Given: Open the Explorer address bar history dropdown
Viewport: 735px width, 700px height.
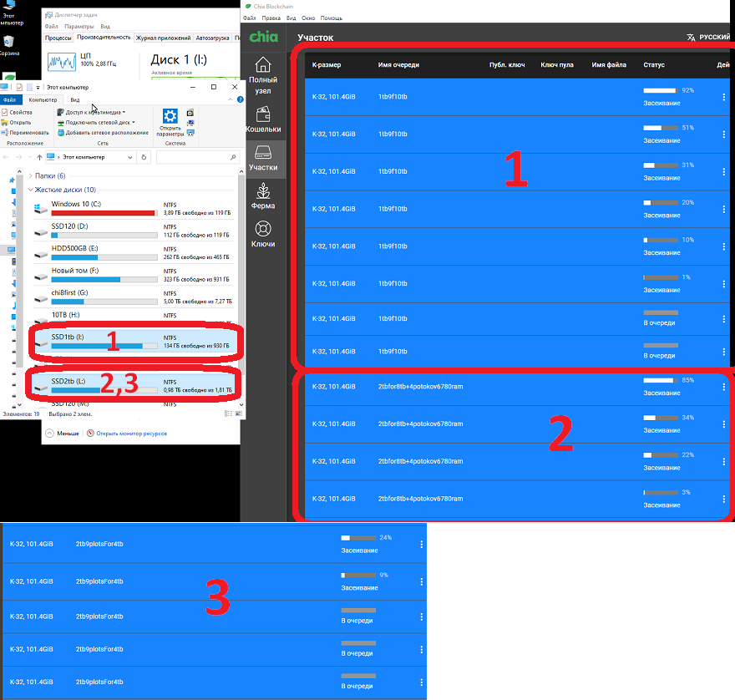Looking at the screenshot, I should pos(129,157).
